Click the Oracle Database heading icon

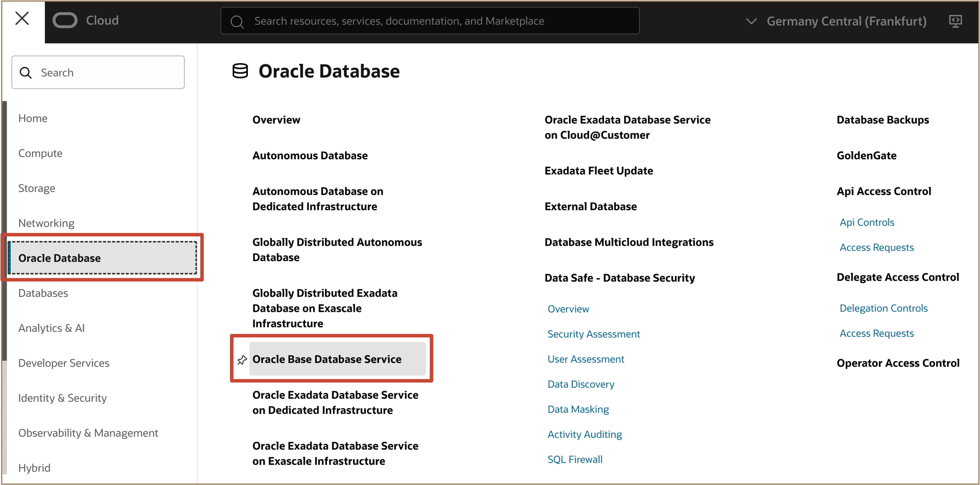[240, 71]
